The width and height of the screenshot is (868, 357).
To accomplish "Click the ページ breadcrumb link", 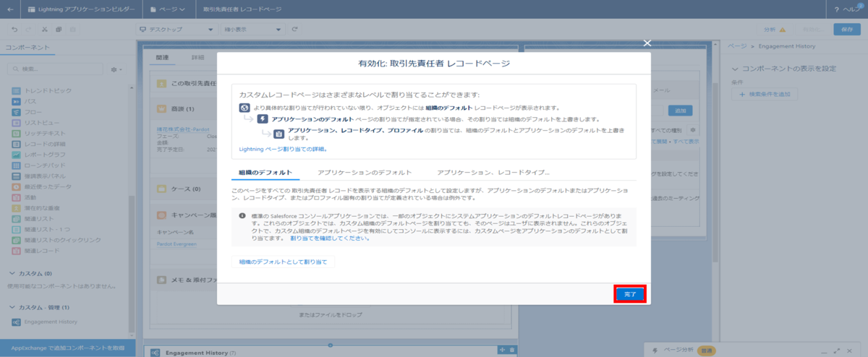I will point(737,46).
